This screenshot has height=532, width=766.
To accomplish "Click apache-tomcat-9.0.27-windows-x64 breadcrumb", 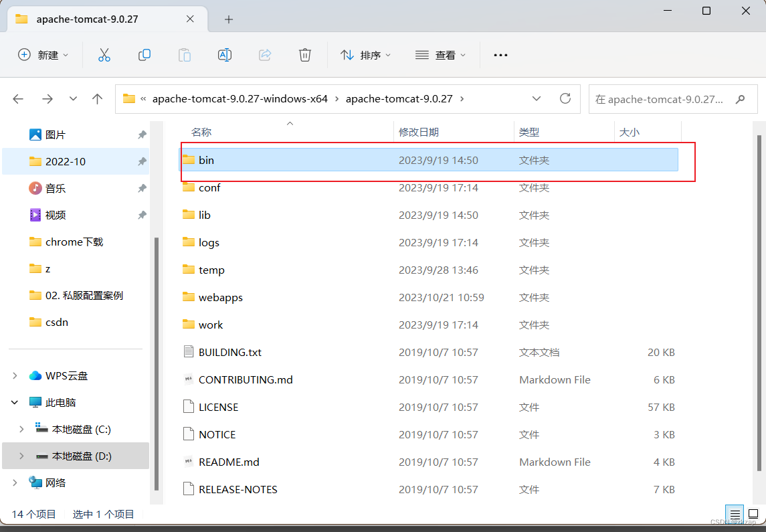I will tap(240, 98).
